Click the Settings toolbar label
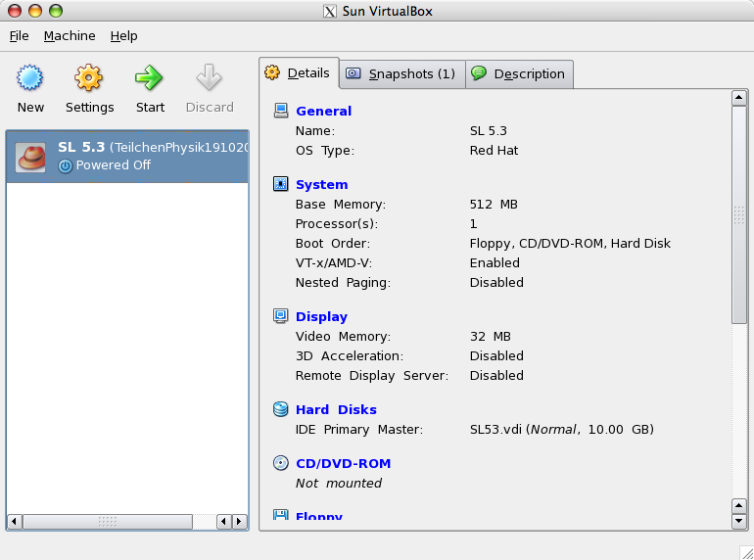The image size is (754, 560). point(90,107)
